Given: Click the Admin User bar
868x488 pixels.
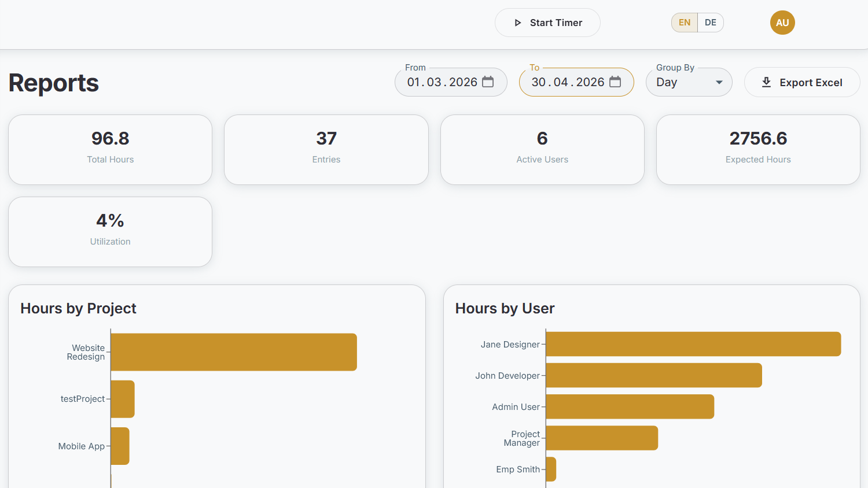Looking at the screenshot, I should click(x=630, y=406).
